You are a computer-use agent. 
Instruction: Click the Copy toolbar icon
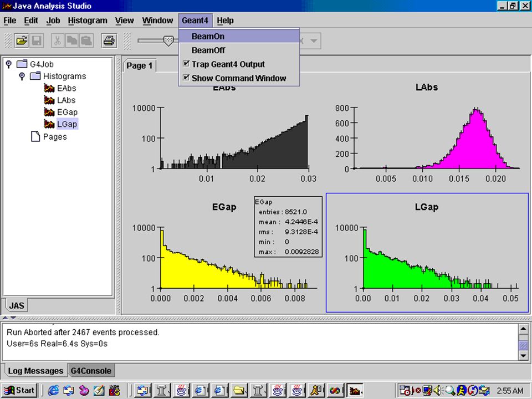coord(72,40)
